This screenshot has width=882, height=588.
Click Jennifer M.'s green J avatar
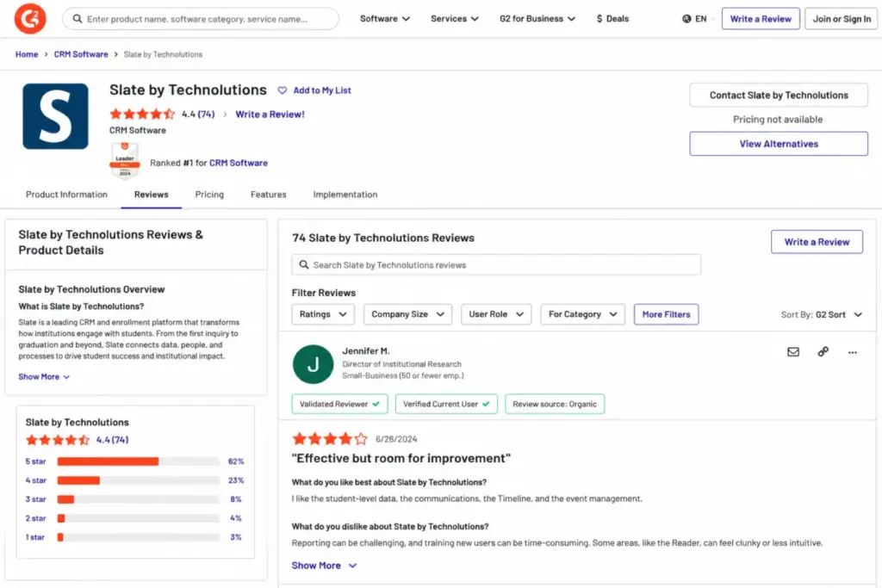(x=314, y=364)
